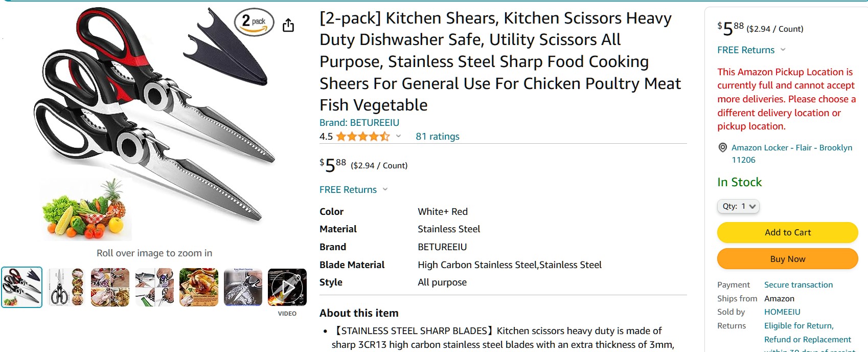Expand FREE Returns in the buy box

[751, 50]
